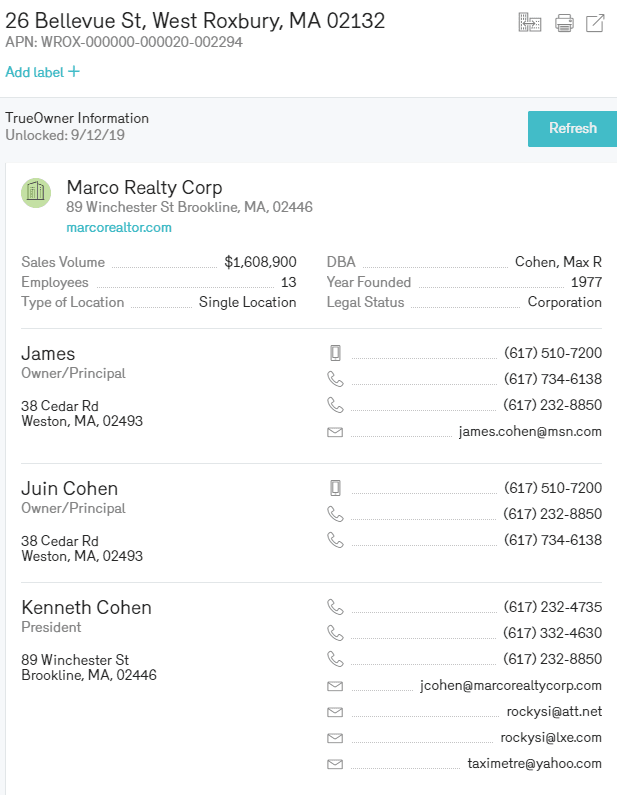Click the phone icon next to (617) 232-4735

click(335, 607)
